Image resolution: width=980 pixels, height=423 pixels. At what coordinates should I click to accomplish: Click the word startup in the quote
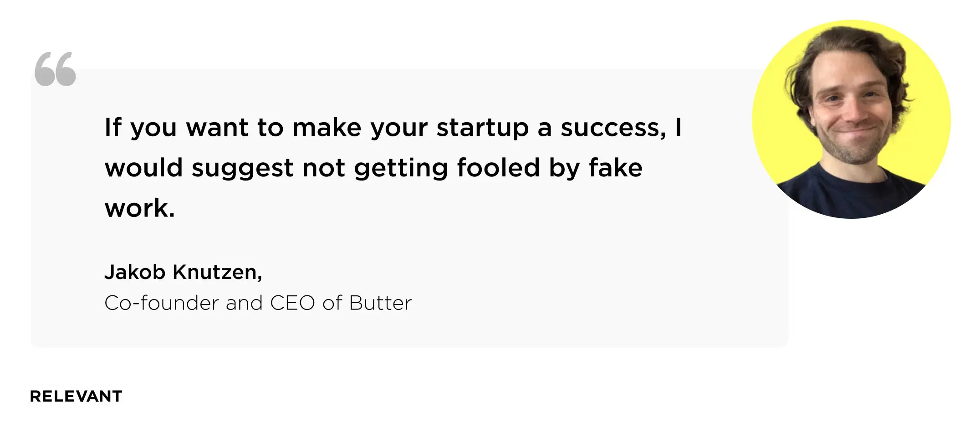coord(482,128)
